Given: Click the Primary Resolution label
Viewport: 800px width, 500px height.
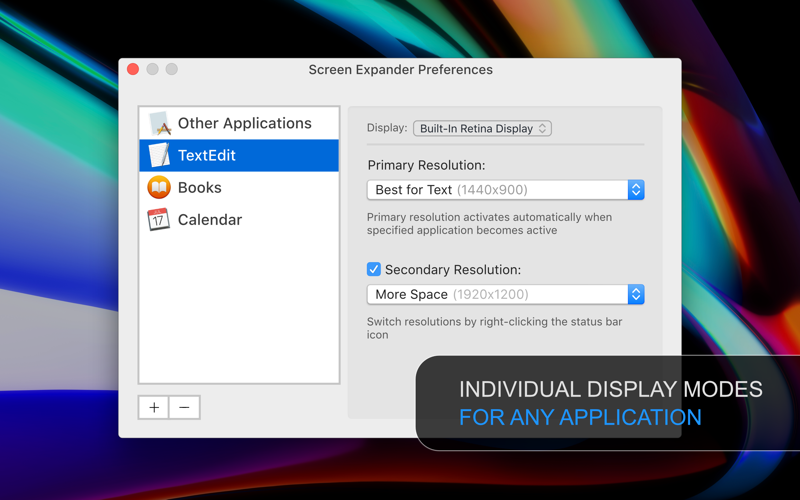Looking at the screenshot, I should click(426, 165).
